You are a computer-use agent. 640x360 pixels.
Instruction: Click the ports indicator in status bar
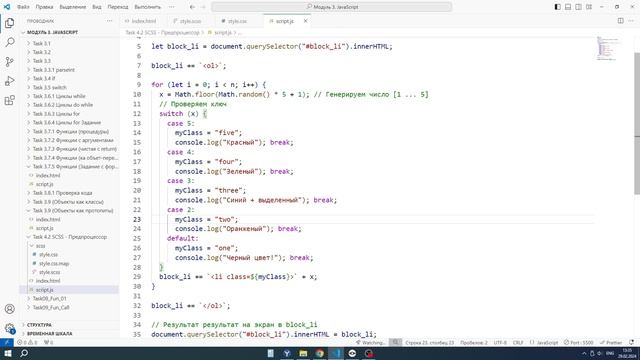click(x=48, y=342)
